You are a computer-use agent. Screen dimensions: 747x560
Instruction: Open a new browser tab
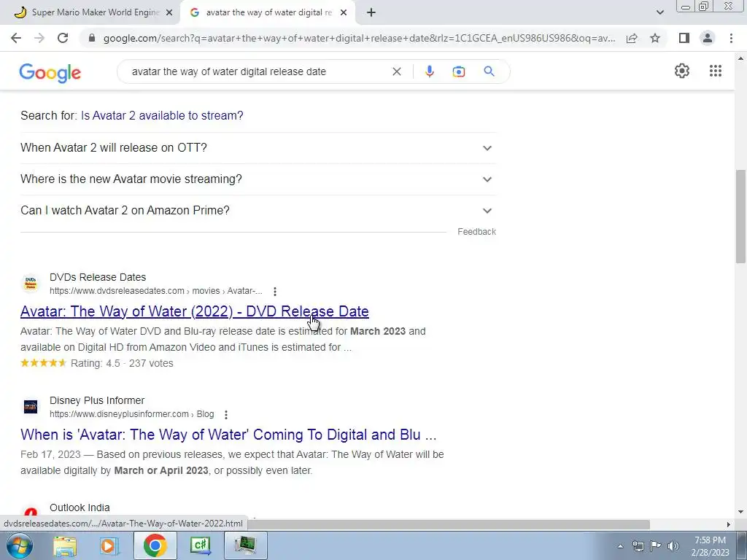[x=371, y=13]
